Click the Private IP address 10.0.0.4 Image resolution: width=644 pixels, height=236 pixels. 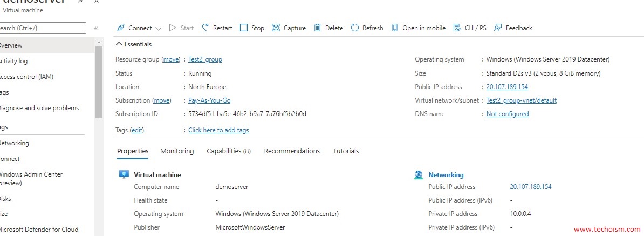tap(521, 214)
